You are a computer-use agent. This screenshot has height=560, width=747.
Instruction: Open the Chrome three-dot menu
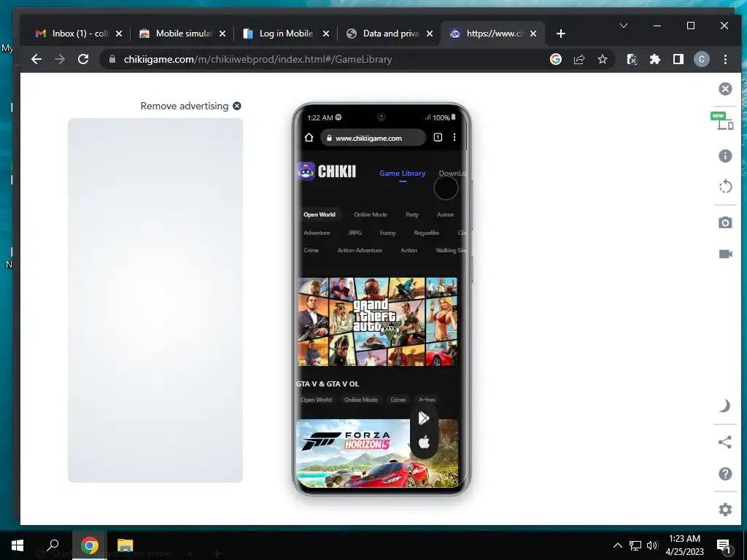(725, 59)
